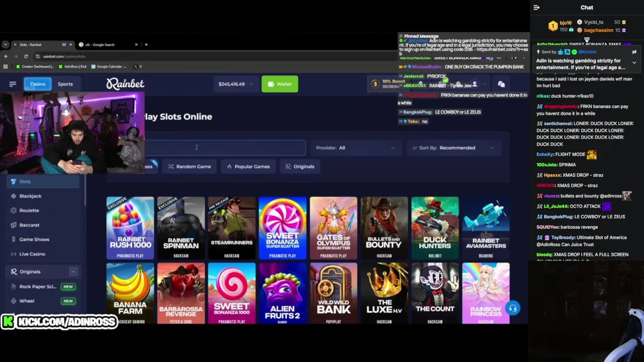Open the Rainbet hamburger menu

13,84
